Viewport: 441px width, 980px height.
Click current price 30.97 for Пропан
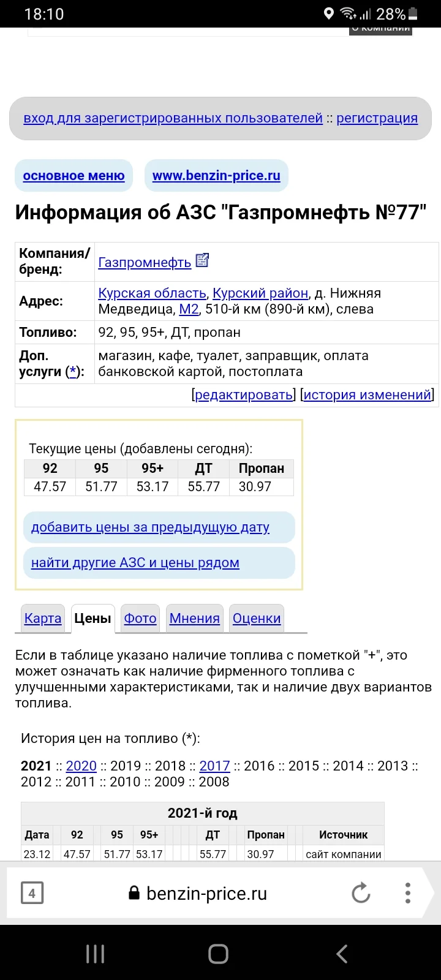(262, 486)
